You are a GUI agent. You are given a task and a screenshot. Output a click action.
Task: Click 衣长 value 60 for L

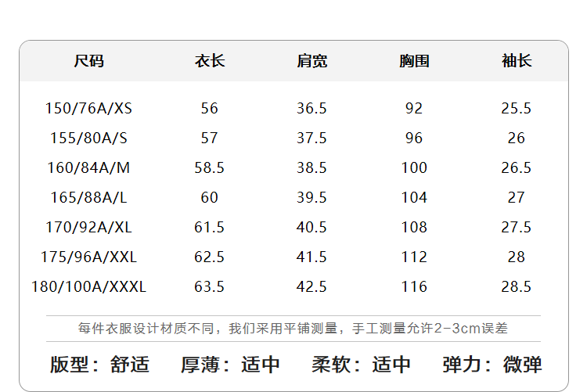[209, 198]
